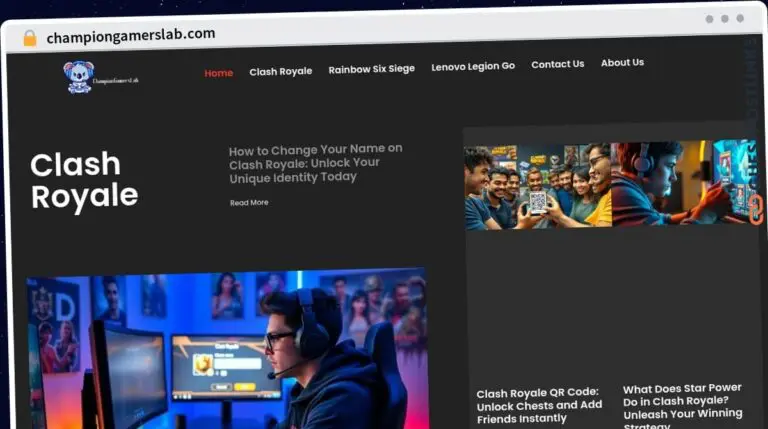Click the Read More link
The height and width of the screenshot is (429, 768).
pyautogui.click(x=249, y=202)
